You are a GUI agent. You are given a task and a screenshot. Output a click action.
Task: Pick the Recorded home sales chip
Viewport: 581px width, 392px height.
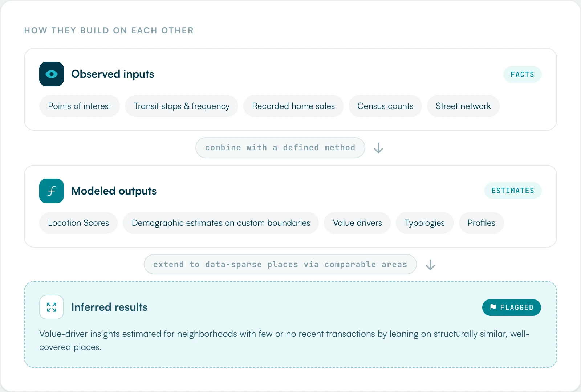[x=293, y=106]
